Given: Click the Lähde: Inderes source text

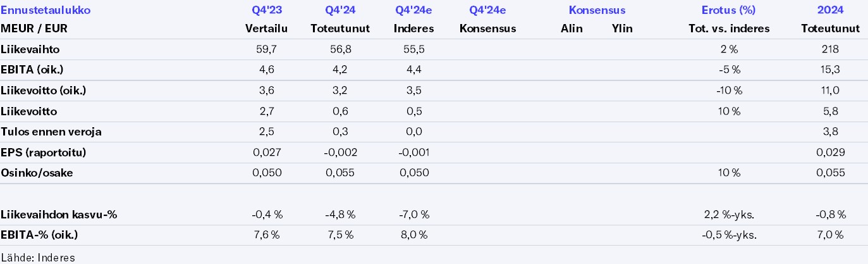Looking at the screenshot, I should 38,257.
